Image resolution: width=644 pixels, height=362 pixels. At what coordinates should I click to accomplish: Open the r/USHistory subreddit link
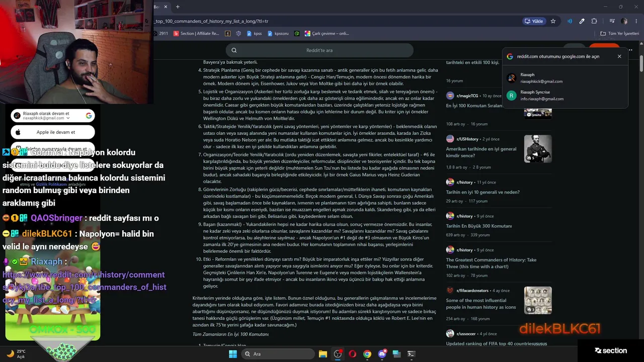pos(467,139)
